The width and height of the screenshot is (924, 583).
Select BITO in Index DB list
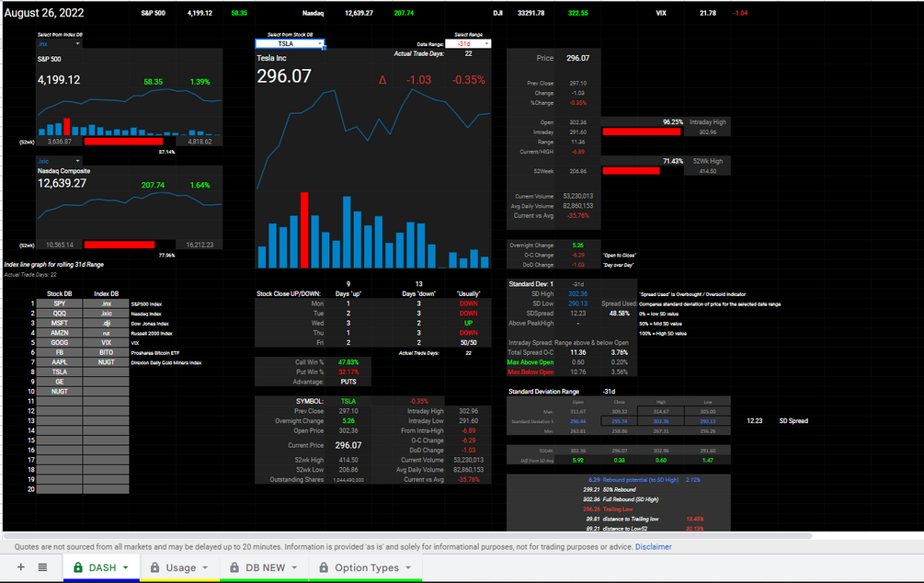click(x=106, y=352)
